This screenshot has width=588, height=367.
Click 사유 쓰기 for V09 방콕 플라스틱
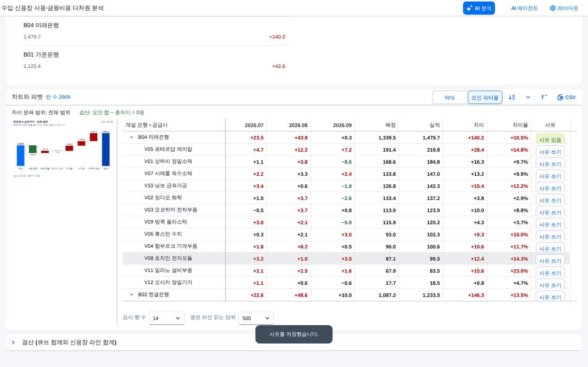click(x=550, y=224)
